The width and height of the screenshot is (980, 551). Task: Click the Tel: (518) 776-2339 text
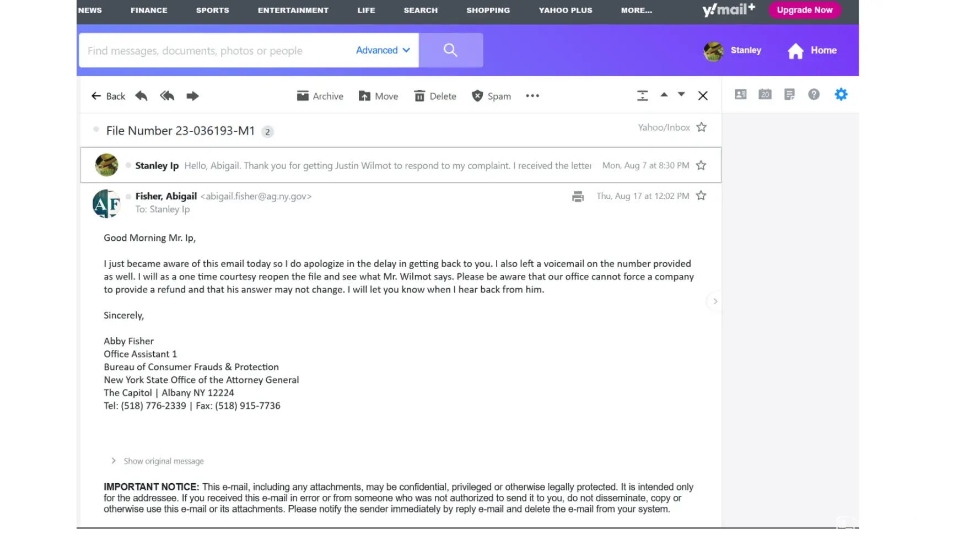145,406
